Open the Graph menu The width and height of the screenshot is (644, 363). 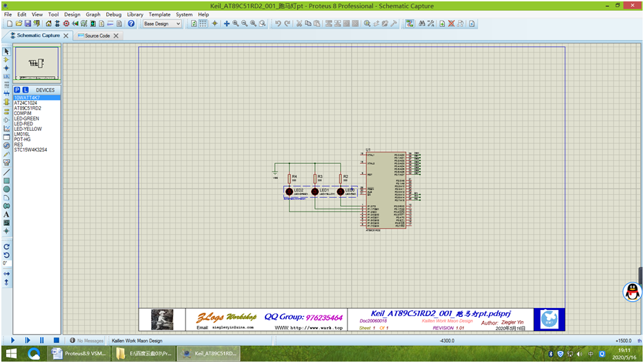tap(93, 14)
